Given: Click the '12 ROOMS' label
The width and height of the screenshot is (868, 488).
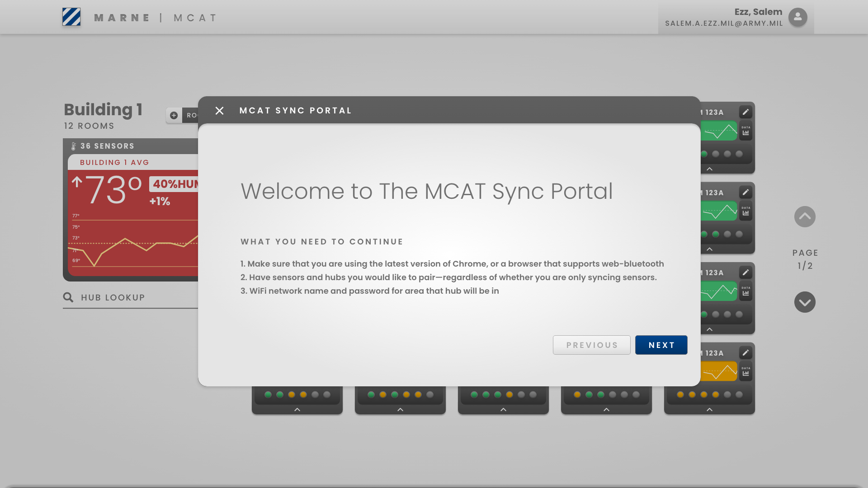Looking at the screenshot, I should tap(89, 126).
